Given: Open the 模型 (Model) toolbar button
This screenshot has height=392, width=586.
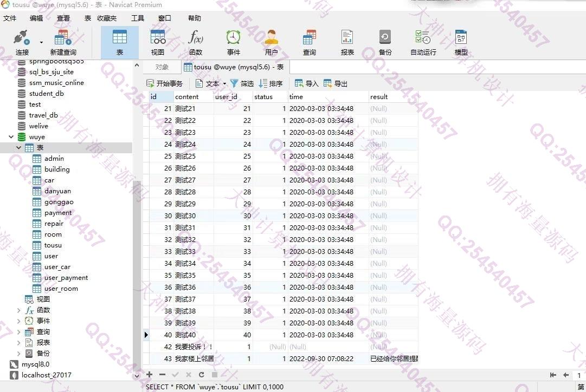Looking at the screenshot, I should pos(461,43).
